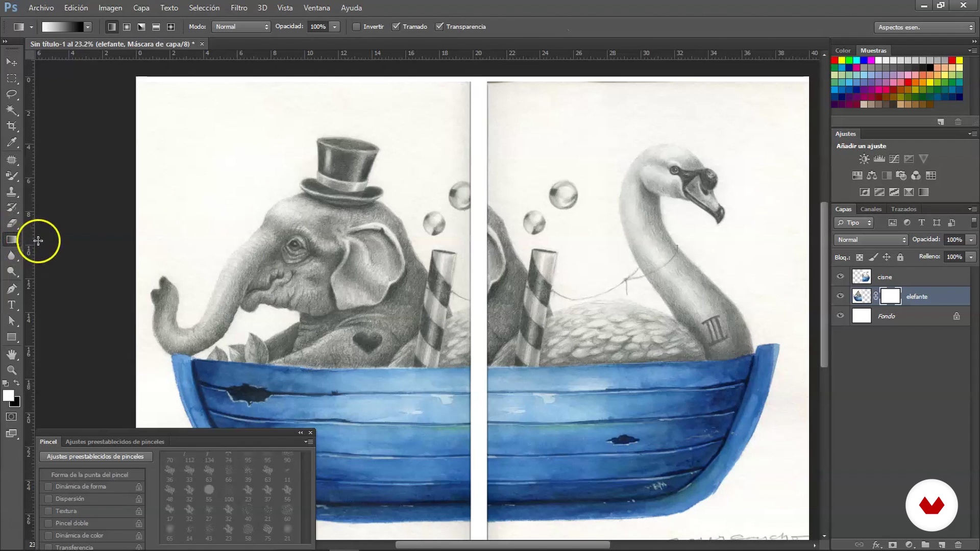Open the Capa menu
980x551 pixels.
(x=141, y=8)
